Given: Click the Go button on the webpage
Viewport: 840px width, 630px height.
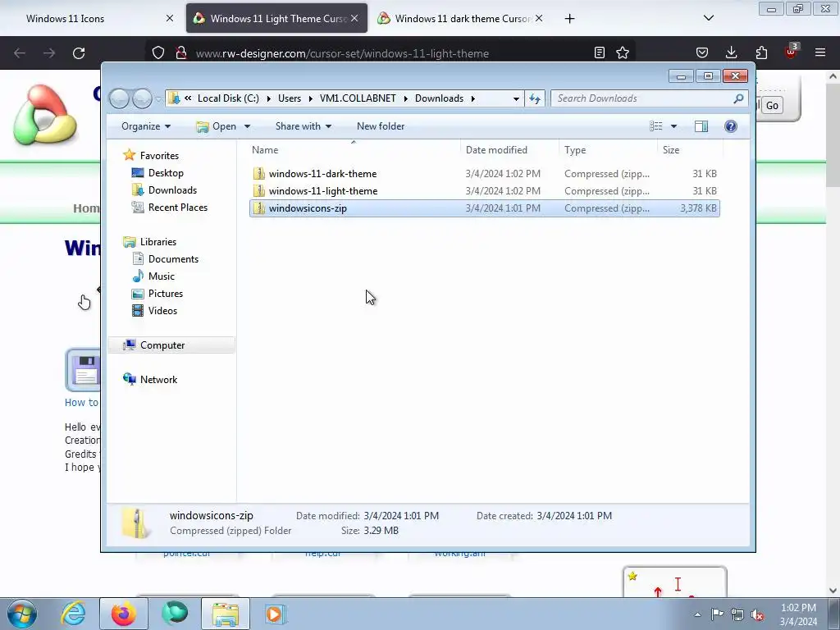Looking at the screenshot, I should pyautogui.click(x=772, y=106).
